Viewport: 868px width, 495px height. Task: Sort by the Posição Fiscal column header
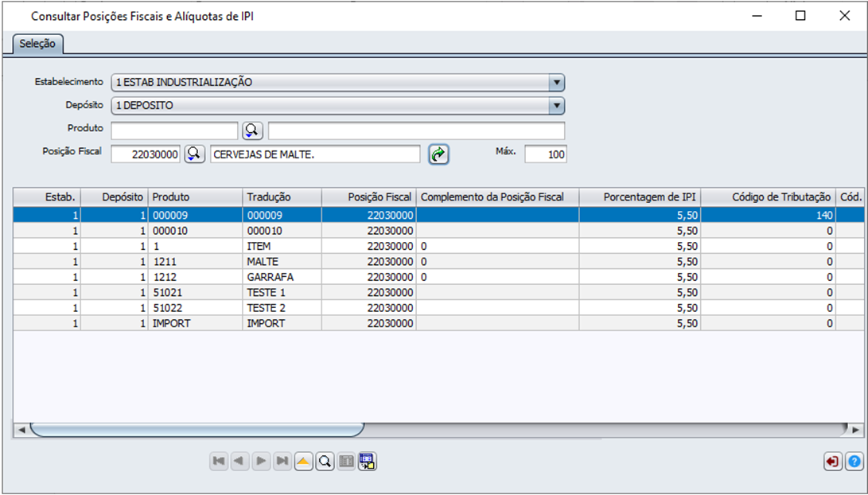[368, 197]
